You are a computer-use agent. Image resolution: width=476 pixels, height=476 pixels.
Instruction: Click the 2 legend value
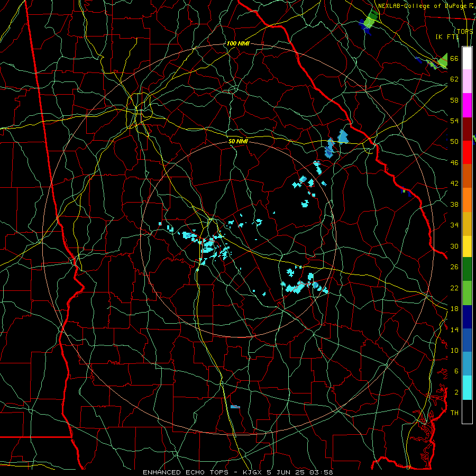point(456,392)
